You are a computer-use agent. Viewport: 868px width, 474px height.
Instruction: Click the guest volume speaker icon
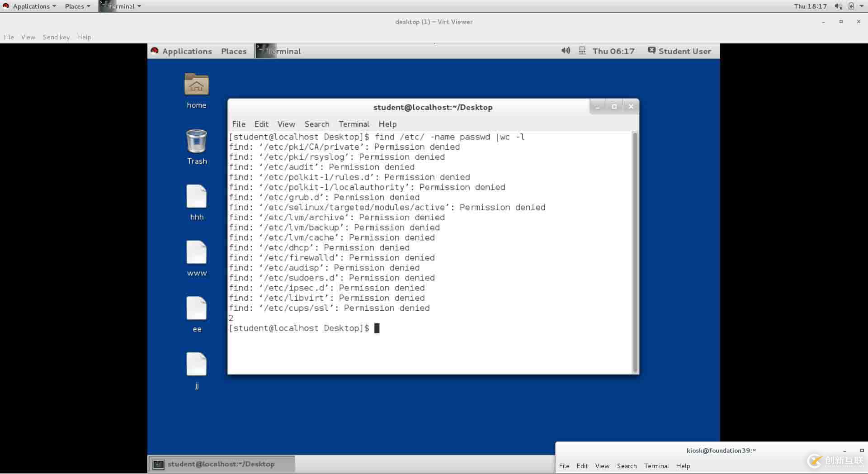point(566,51)
